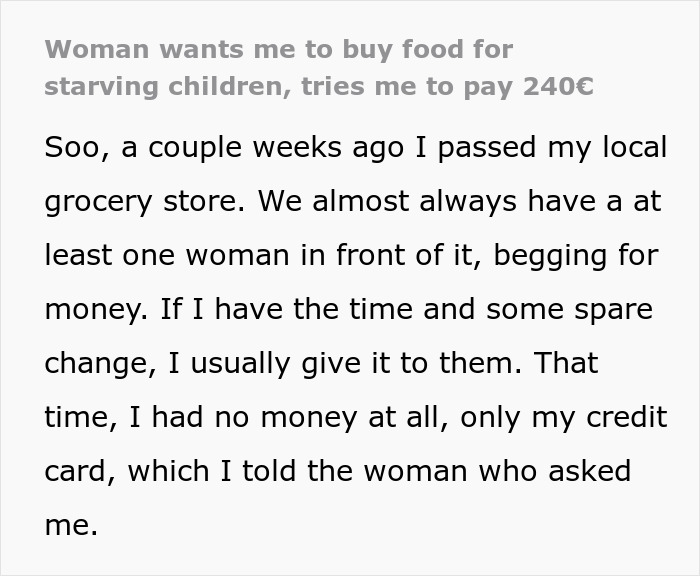Viewport: 700px width, 576px height.
Task: Click the words 'spare' at line end
Action: [609, 310]
